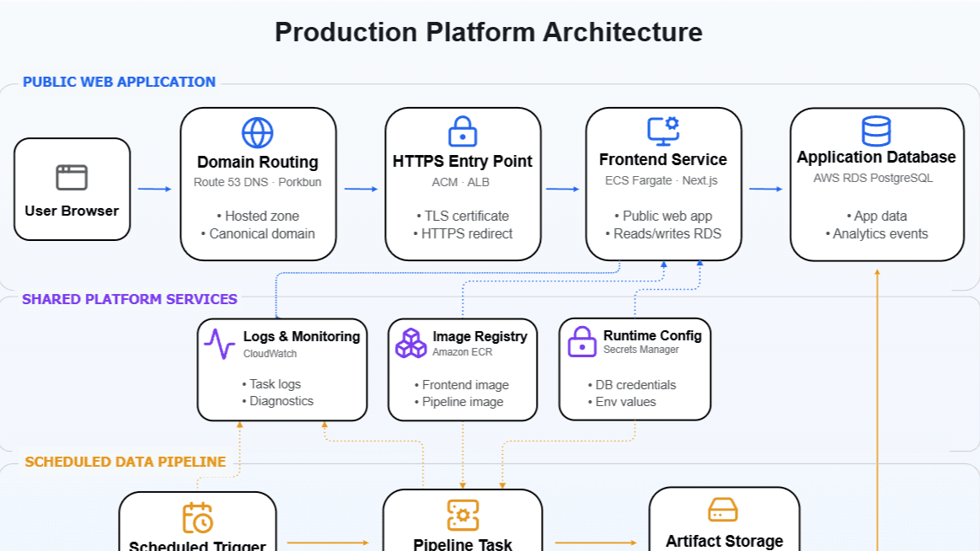Click the Pipeline image bullet
This screenshot has height=551, width=980.
(x=458, y=403)
